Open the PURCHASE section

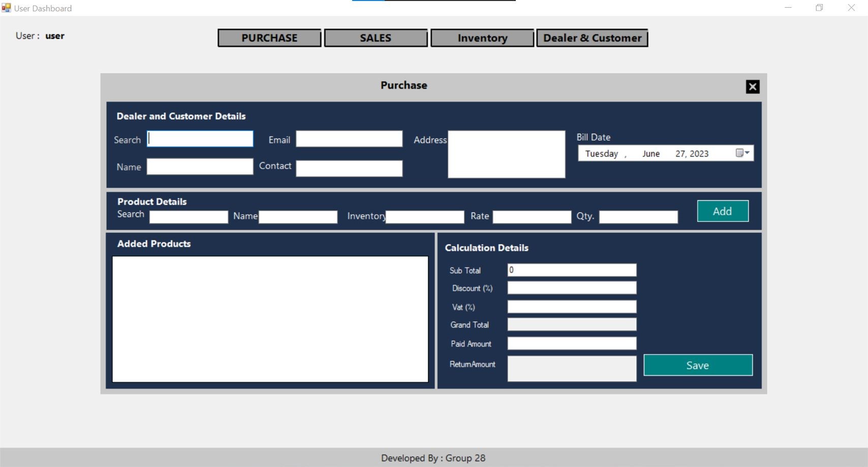tap(269, 38)
